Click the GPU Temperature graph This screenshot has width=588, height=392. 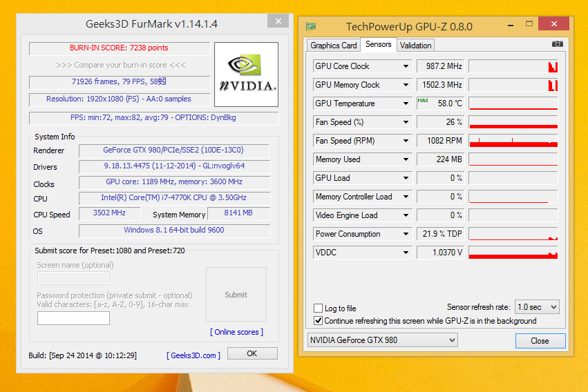click(513, 104)
